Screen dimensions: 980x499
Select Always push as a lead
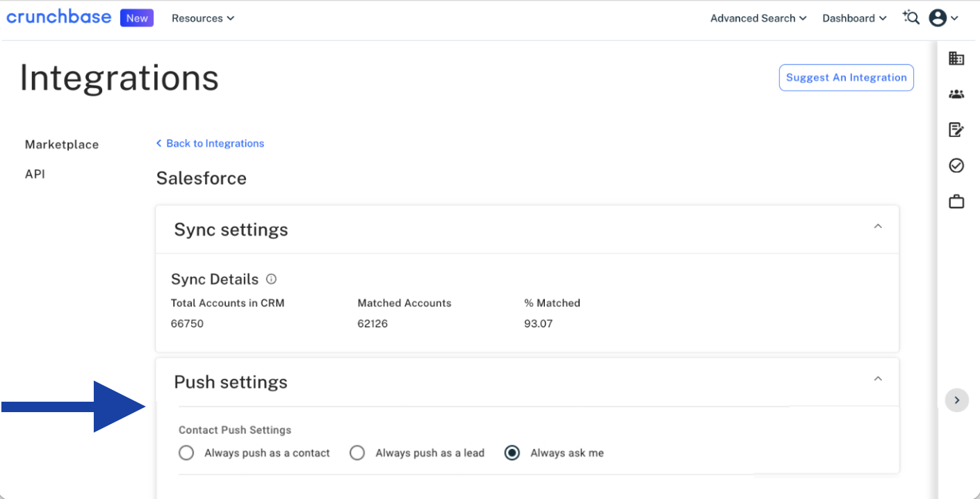pos(417,453)
